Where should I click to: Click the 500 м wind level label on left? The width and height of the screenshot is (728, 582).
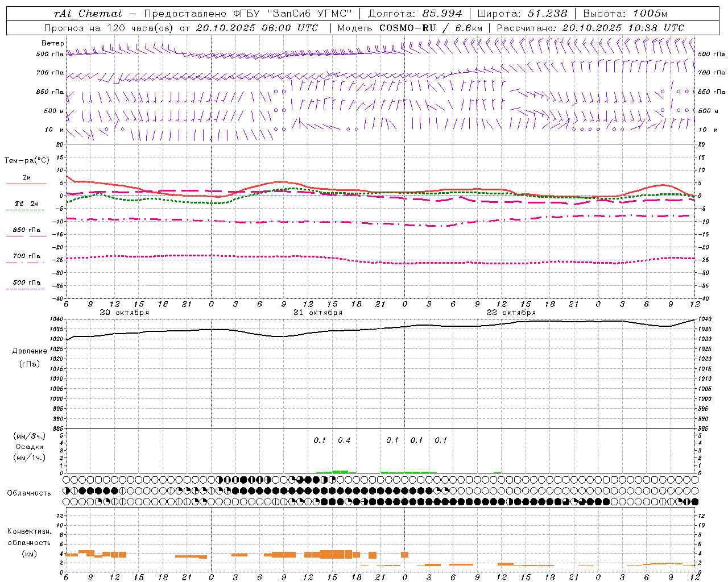click(x=54, y=111)
